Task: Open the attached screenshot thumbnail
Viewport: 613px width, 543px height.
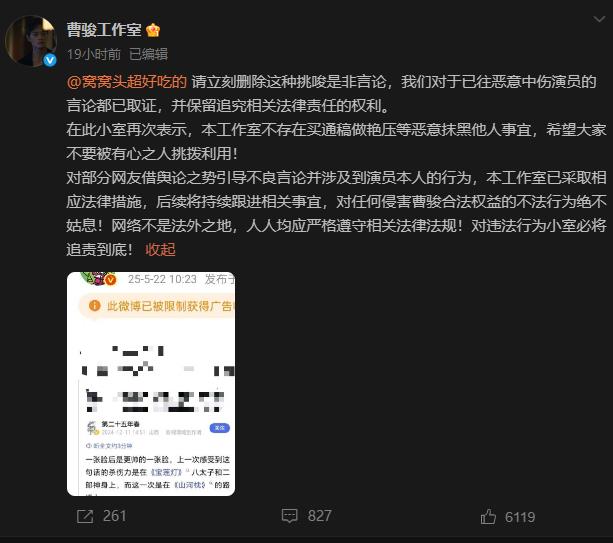Action: 151,384
